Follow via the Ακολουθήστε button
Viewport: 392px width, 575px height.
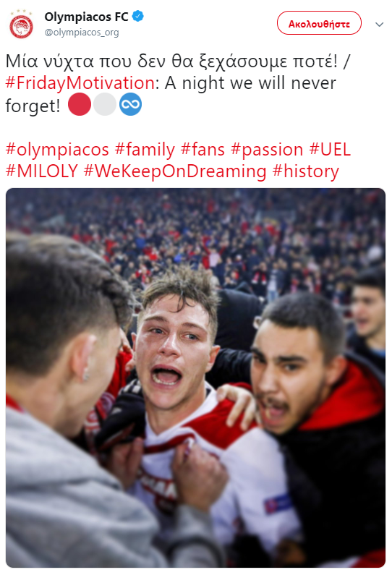[319, 23]
